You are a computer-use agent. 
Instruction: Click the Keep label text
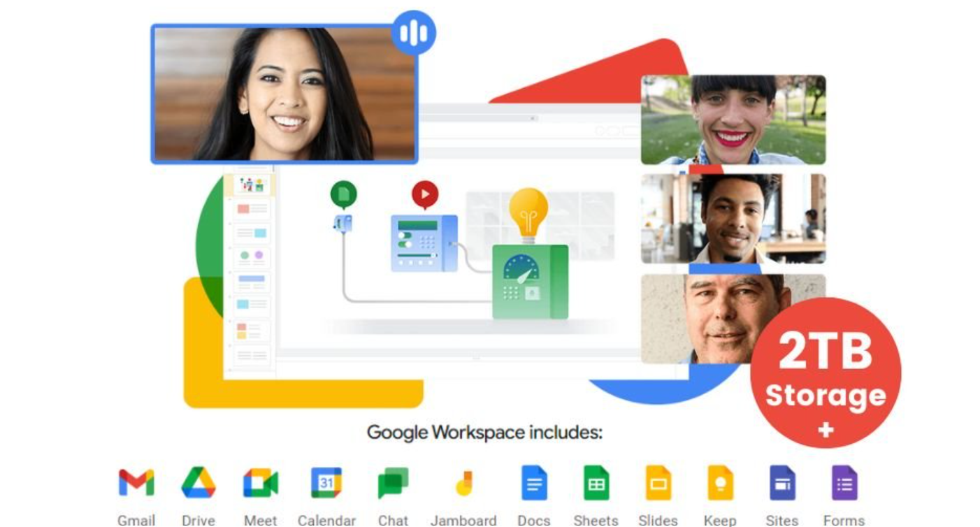click(720, 520)
